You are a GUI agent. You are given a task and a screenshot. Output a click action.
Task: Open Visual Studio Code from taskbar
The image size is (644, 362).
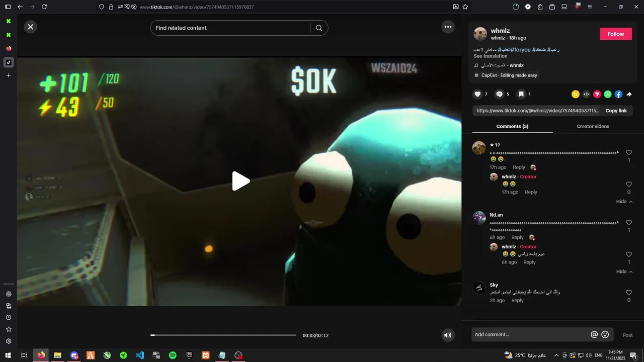pos(140,355)
